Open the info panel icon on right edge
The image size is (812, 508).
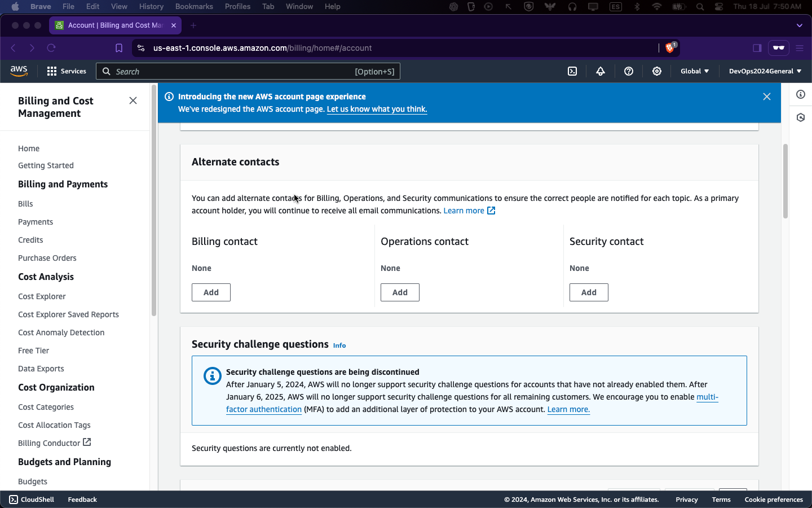[x=801, y=94]
